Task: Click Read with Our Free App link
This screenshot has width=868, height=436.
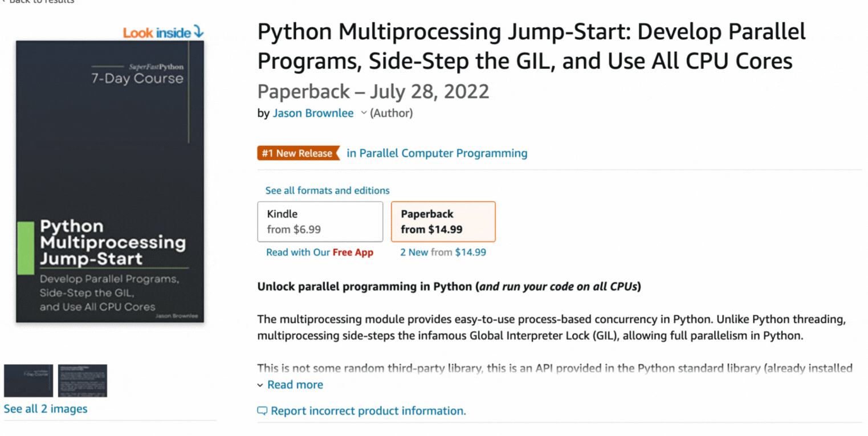Action: coord(319,252)
